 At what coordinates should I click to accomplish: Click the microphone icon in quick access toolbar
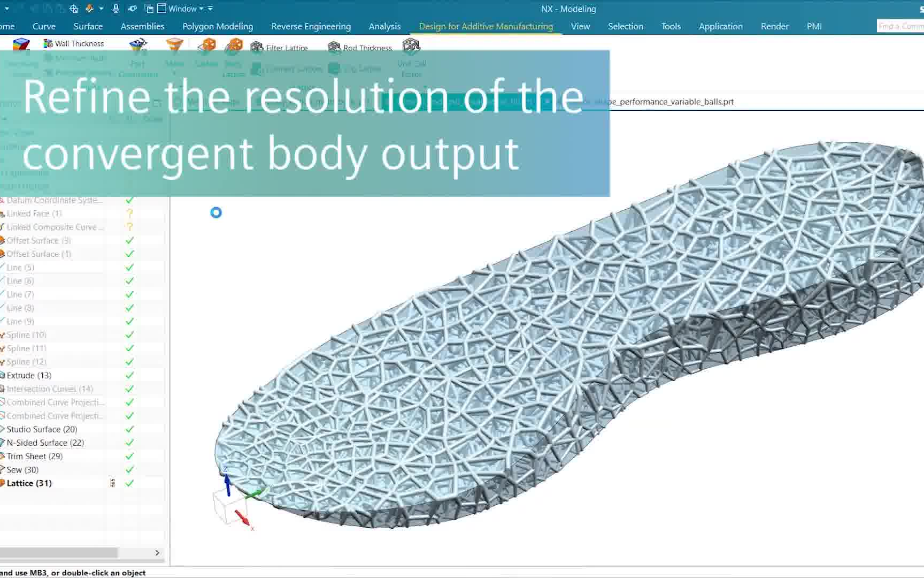115,9
